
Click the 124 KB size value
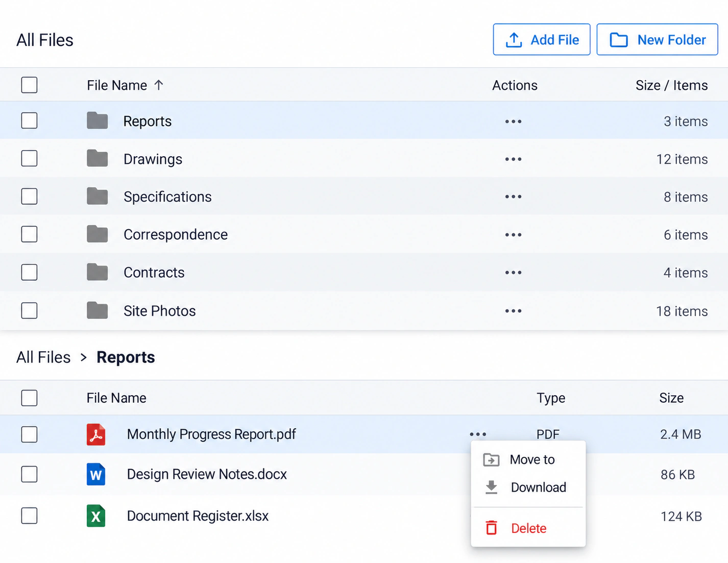(681, 517)
